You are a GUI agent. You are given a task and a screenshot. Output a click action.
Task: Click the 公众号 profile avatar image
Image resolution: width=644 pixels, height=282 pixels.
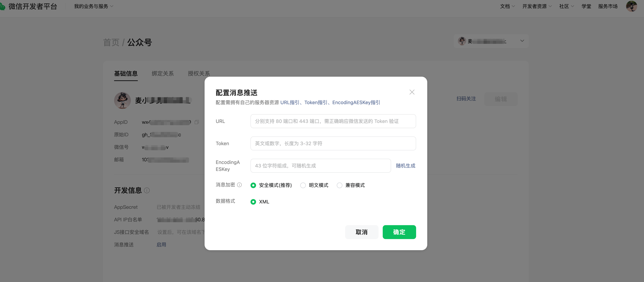(x=122, y=100)
